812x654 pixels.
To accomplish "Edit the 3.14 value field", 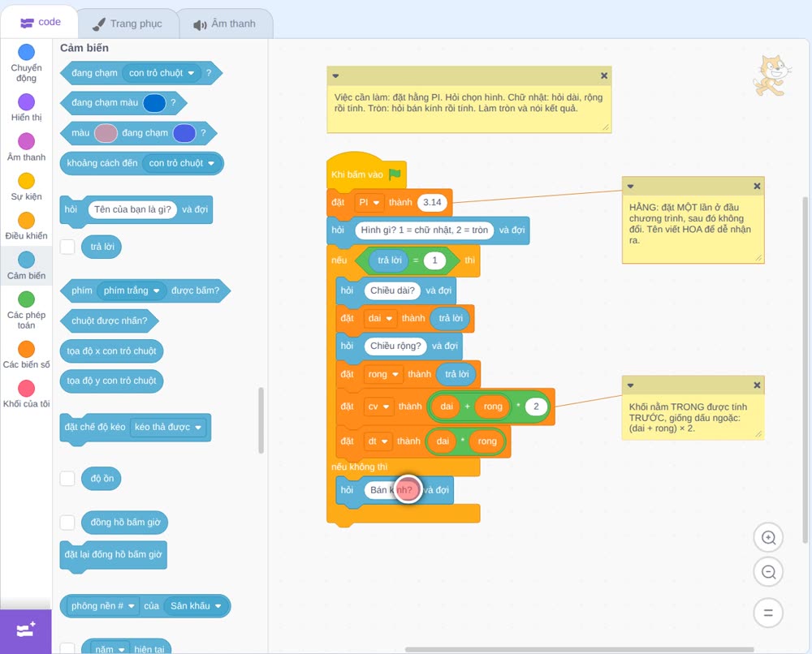I will (x=432, y=202).
